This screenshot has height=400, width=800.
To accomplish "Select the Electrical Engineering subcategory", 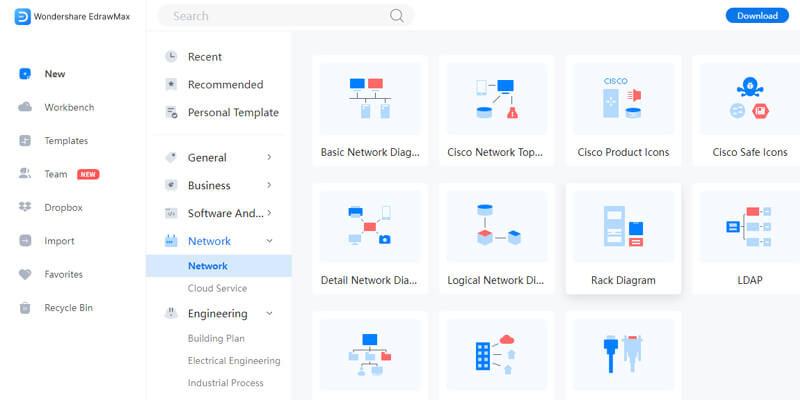I will pos(234,361).
